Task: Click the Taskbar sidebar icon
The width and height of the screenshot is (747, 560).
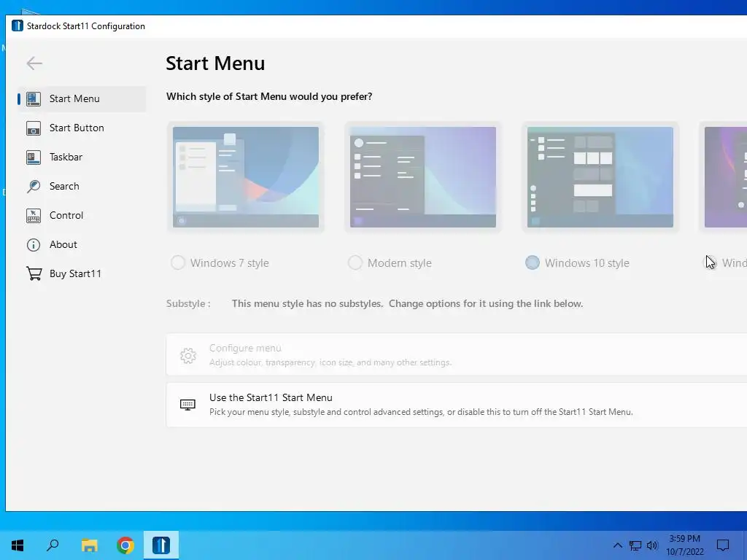Action: point(34,157)
